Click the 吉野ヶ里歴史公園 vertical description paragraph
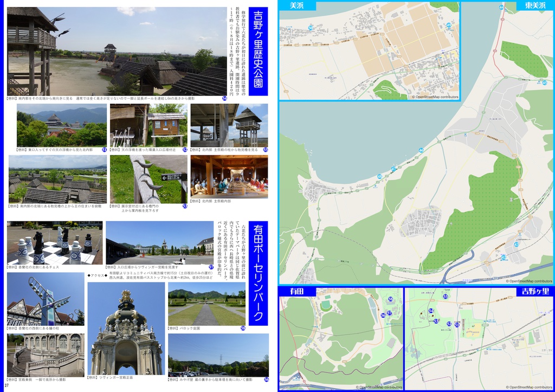 (x=237, y=53)
